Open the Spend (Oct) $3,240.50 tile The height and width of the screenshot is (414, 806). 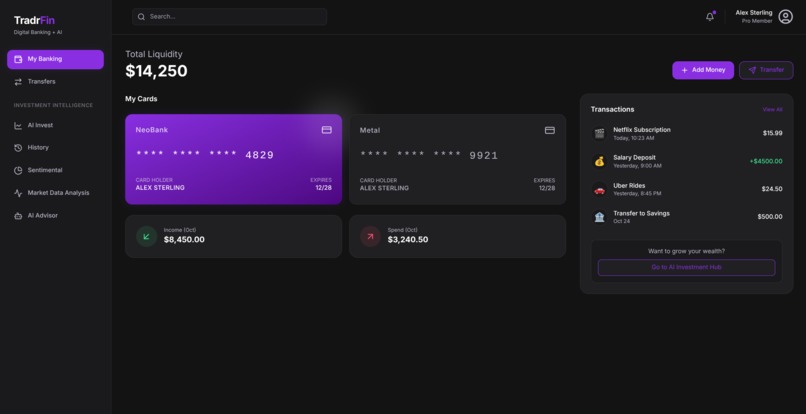click(x=457, y=236)
